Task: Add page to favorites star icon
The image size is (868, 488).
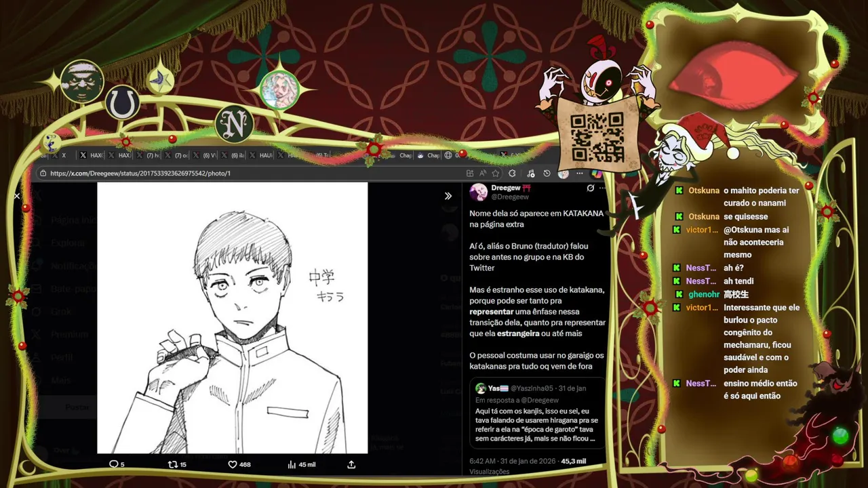Action: (495, 173)
